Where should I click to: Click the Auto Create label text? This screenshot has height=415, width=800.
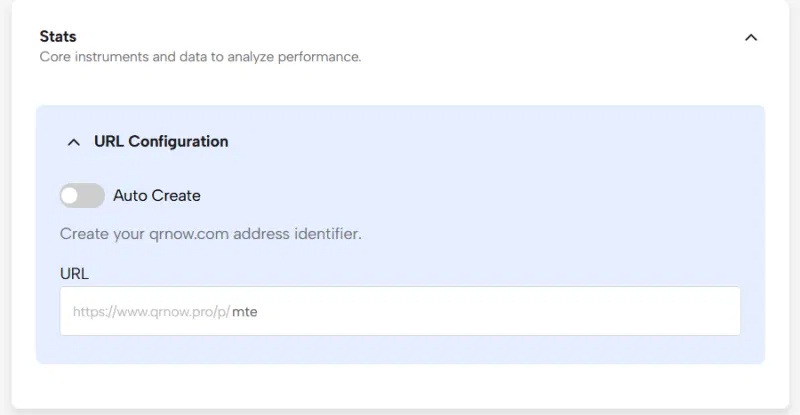pyautogui.click(x=157, y=196)
